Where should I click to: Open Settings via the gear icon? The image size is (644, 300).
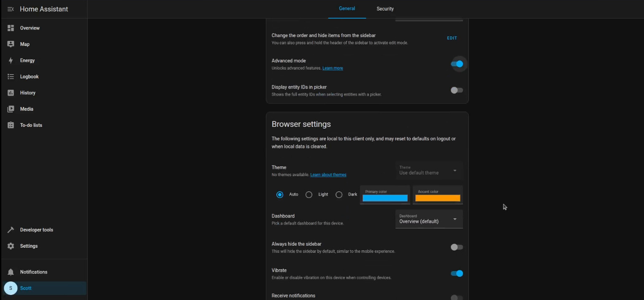11,246
